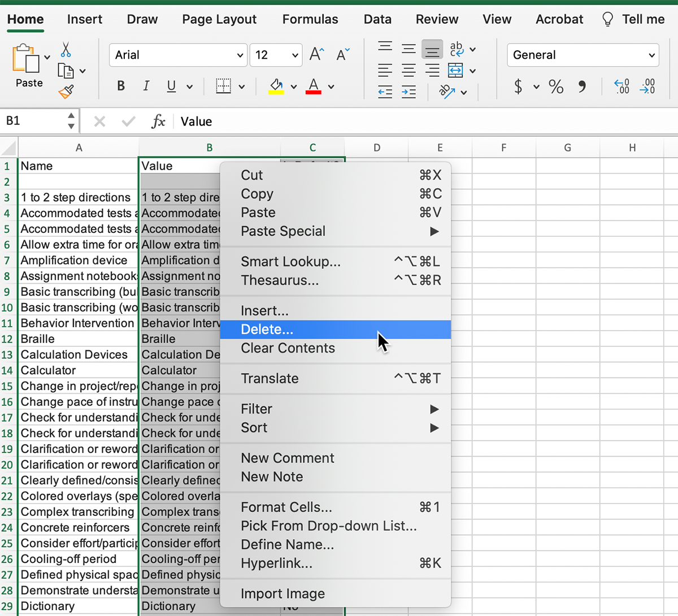Expand the font size 12 dropdown

click(295, 55)
